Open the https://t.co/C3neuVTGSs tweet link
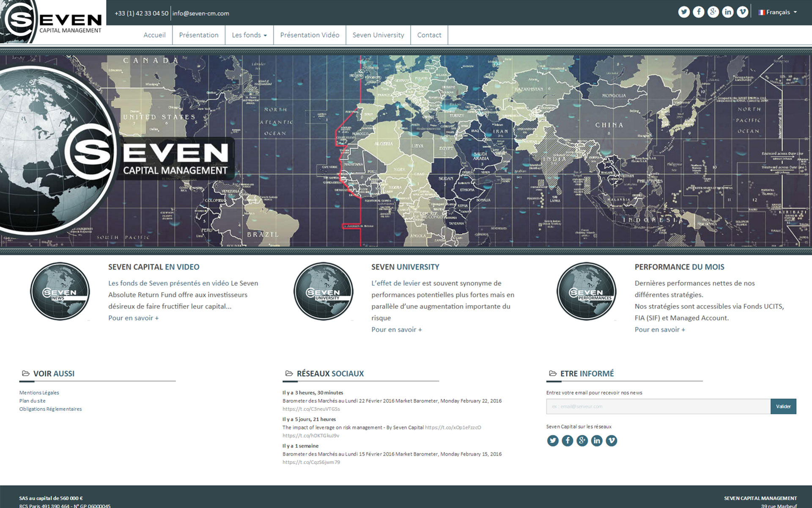 311,409
